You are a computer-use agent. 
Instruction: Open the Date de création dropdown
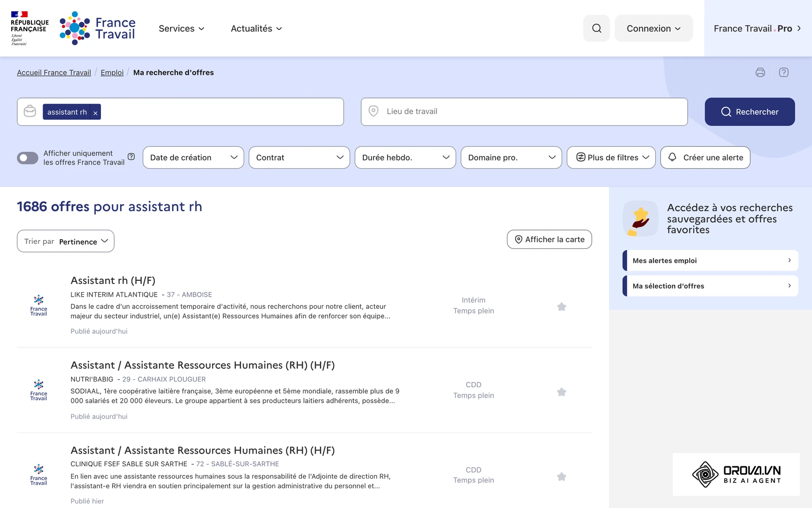tap(193, 157)
